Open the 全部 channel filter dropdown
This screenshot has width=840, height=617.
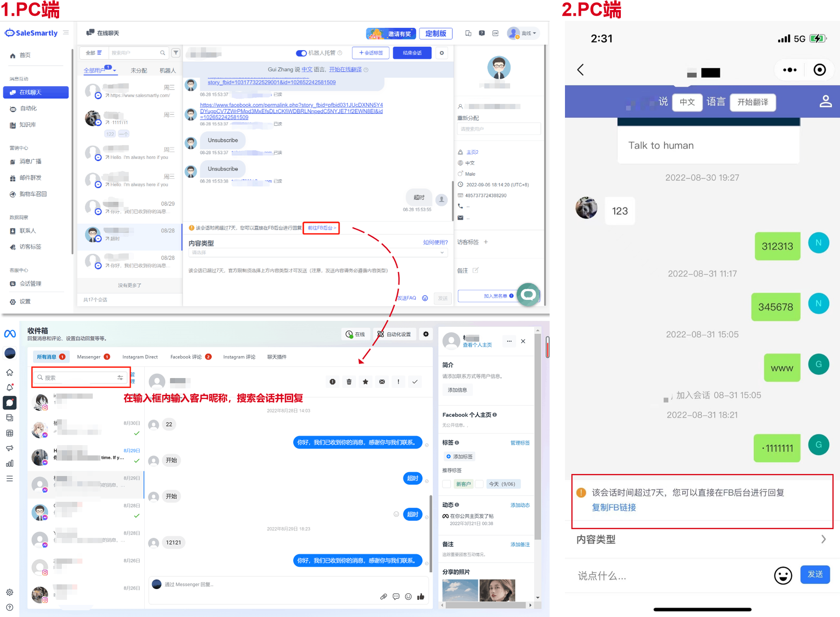[x=94, y=53]
